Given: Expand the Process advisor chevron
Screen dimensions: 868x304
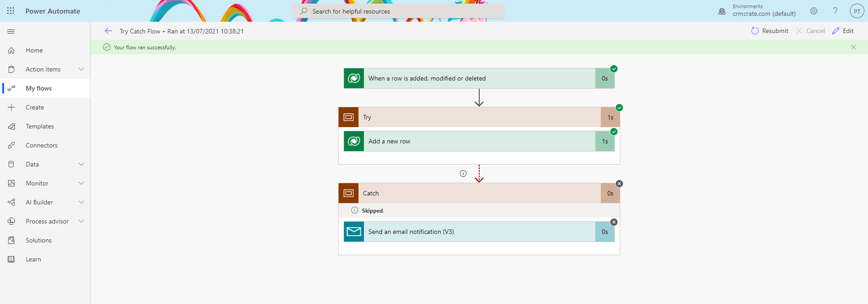Looking at the screenshot, I should coord(81,221).
